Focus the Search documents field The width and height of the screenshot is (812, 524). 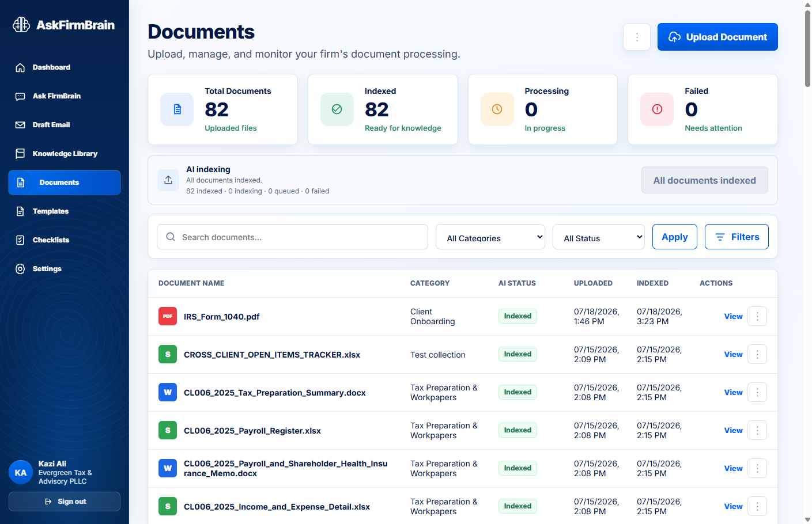pos(292,237)
